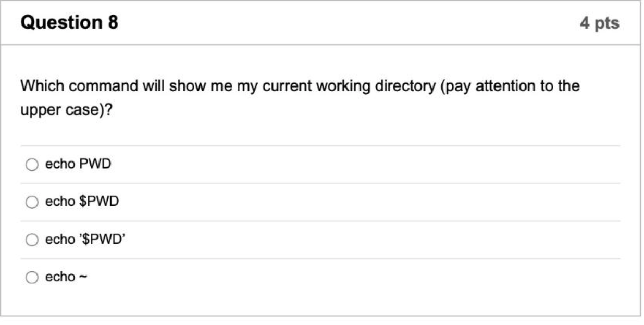Mark the echo ~ radio option
This screenshot has width=644, height=325.
point(32,277)
